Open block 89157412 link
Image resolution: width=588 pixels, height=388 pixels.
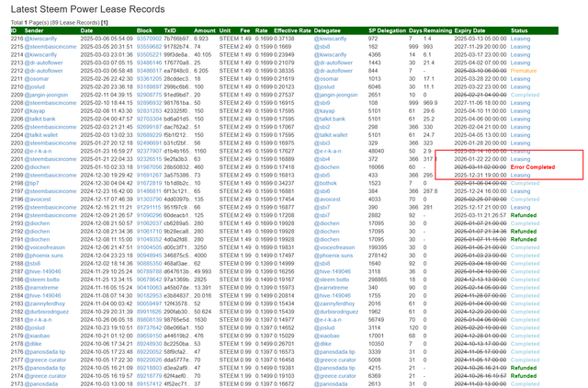149,384
